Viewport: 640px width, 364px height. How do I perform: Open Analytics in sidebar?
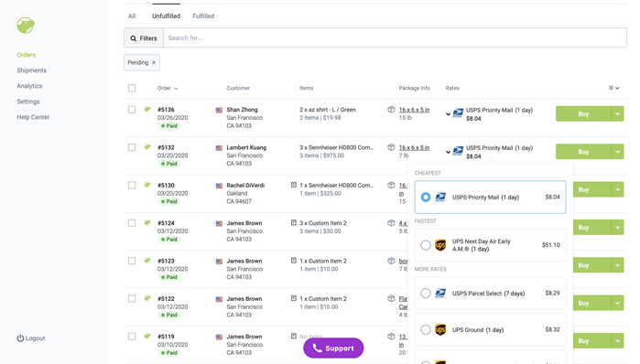tap(29, 86)
